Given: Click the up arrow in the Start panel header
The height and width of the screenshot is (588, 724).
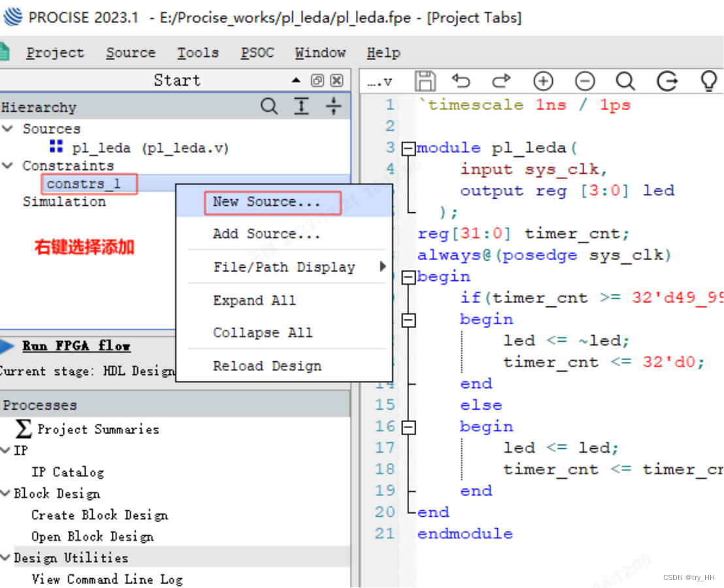Looking at the screenshot, I should pyautogui.click(x=297, y=80).
